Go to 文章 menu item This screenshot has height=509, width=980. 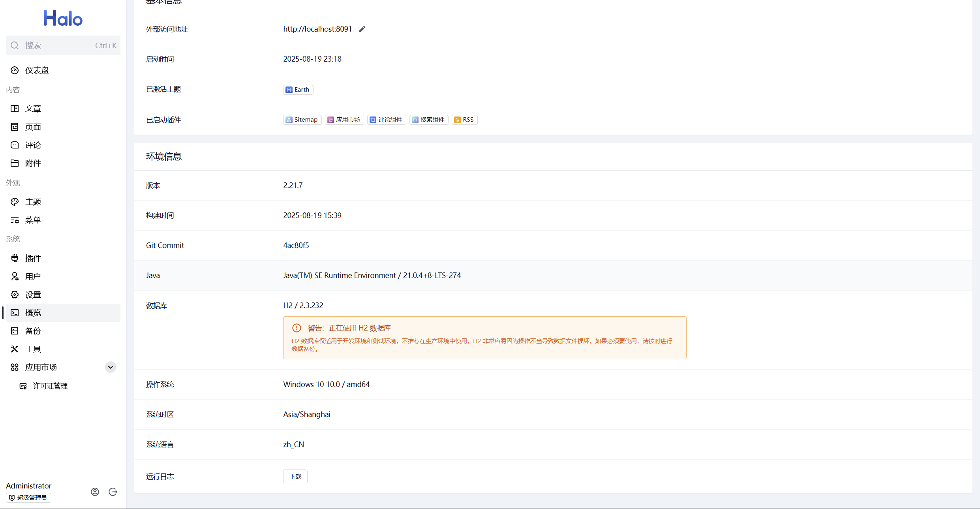[x=33, y=109]
